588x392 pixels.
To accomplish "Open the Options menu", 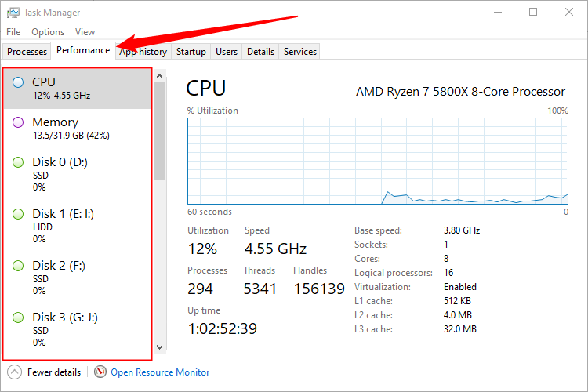I will (48, 32).
